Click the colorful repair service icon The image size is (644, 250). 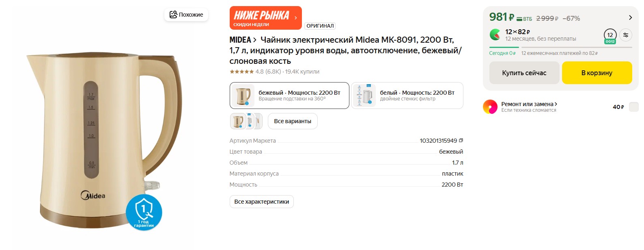point(490,107)
